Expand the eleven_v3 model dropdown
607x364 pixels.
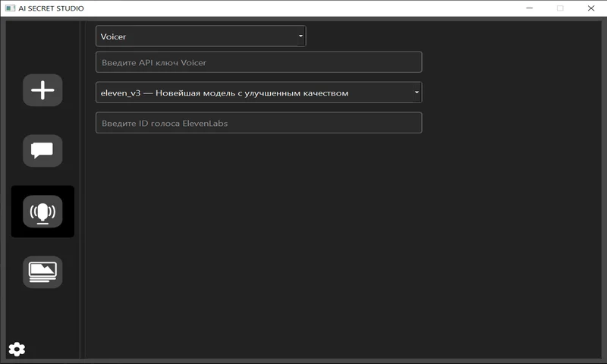pyautogui.click(x=259, y=93)
